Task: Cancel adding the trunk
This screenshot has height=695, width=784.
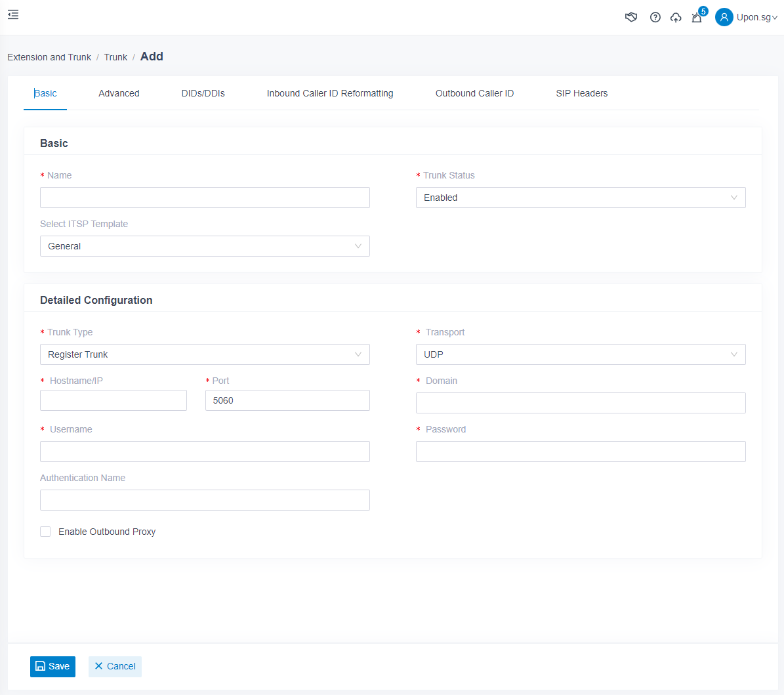Action: [x=115, y=666]
